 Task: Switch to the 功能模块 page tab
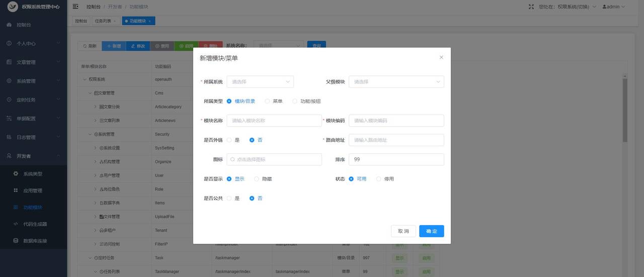[138, 21]
